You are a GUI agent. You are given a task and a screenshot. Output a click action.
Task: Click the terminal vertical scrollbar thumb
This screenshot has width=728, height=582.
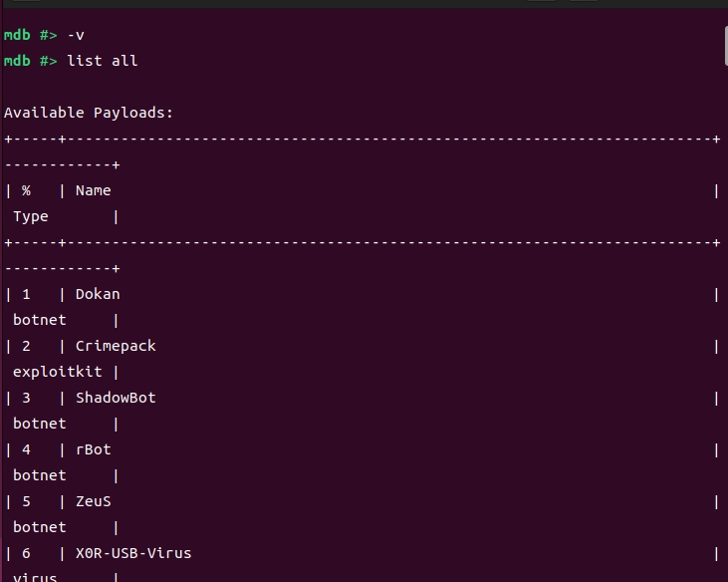click(726, 46)
